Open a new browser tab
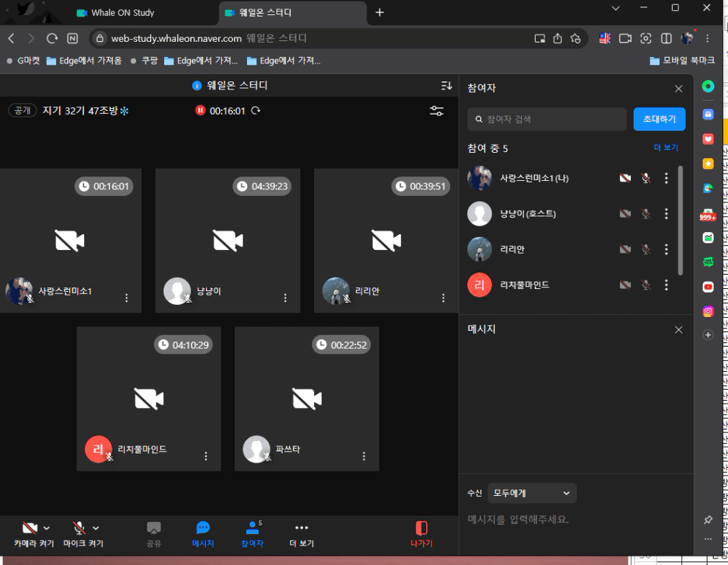Screen dimensions: 728x565 [379, 12]
